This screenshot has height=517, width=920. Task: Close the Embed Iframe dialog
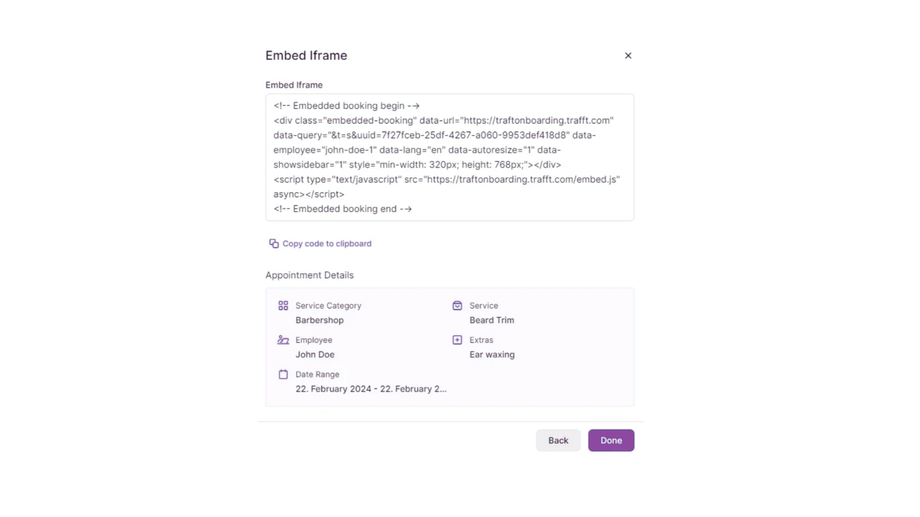(x=628, y=56)
